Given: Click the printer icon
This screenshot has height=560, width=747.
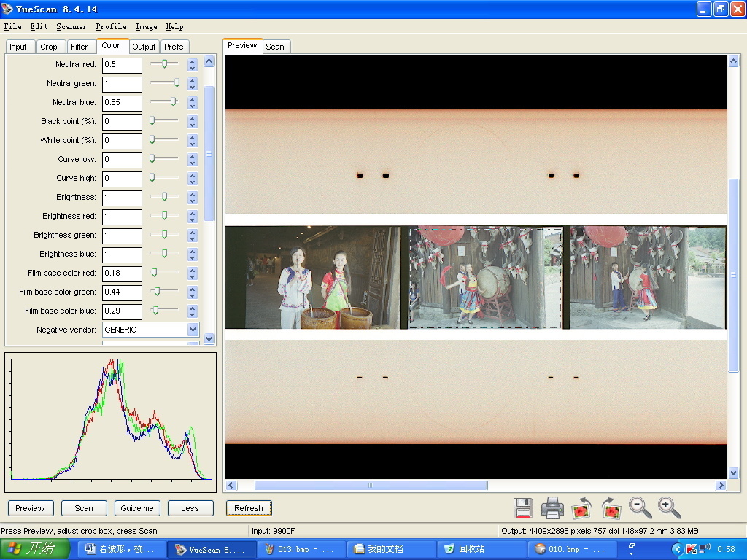Looking at the screenshot, I should (552, 507).
